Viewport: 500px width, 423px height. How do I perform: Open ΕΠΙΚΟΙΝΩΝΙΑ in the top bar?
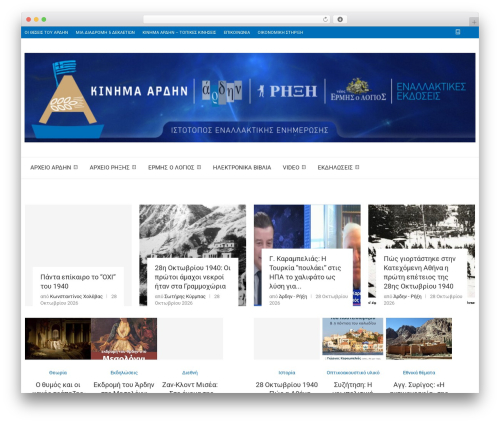click(x=237, y=32)
